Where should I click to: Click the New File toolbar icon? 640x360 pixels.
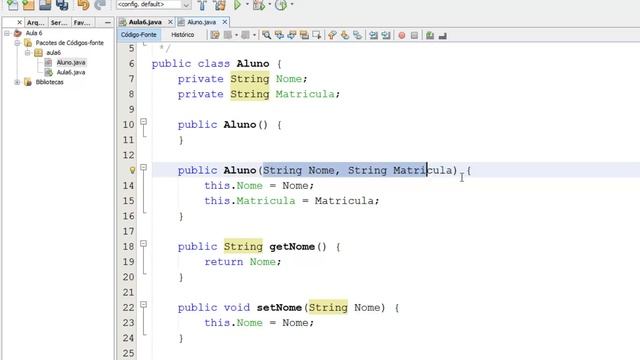coord(12,5)
